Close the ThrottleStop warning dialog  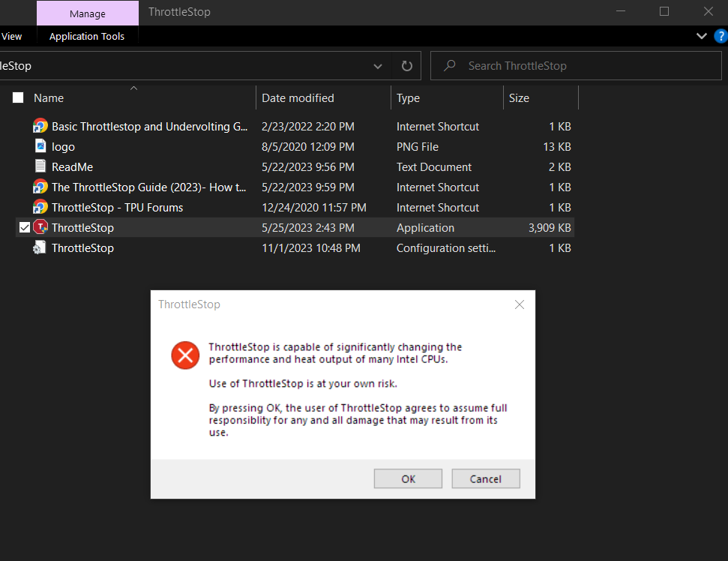click(520, 304)
